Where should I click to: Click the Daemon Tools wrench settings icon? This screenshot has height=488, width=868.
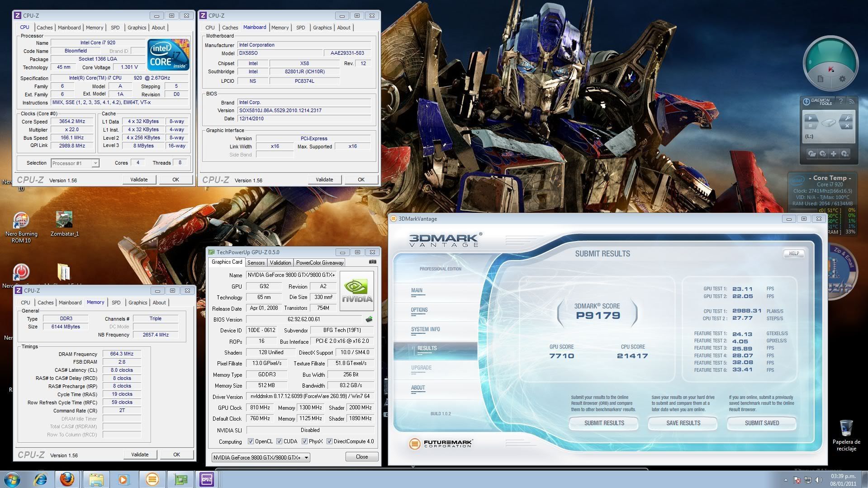tap(847, 118)
